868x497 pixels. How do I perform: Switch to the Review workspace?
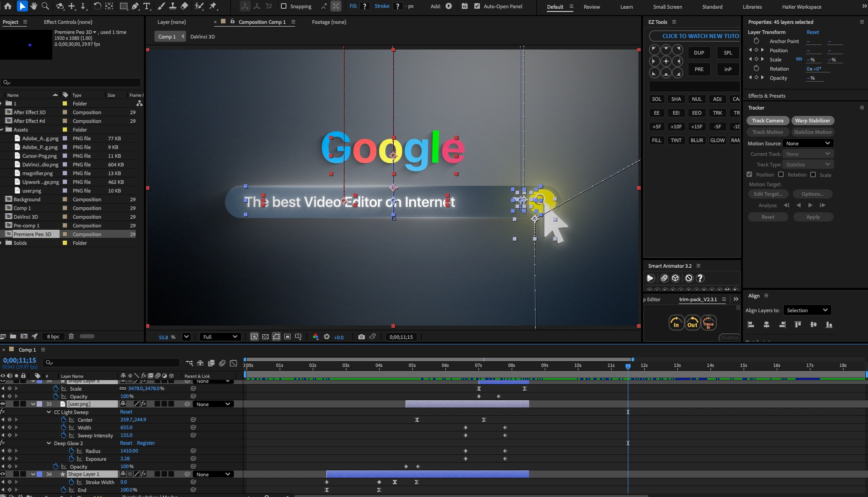[x=592, y=7]
